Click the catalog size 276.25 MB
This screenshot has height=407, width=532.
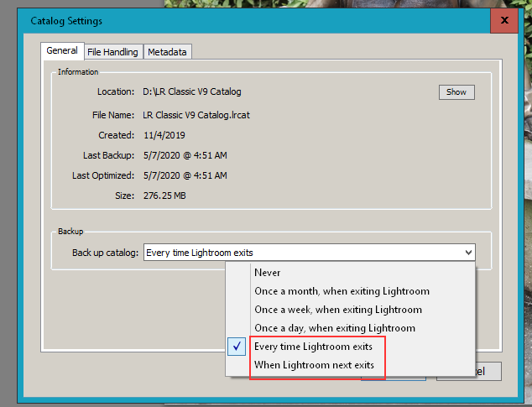tap(164, 196)
